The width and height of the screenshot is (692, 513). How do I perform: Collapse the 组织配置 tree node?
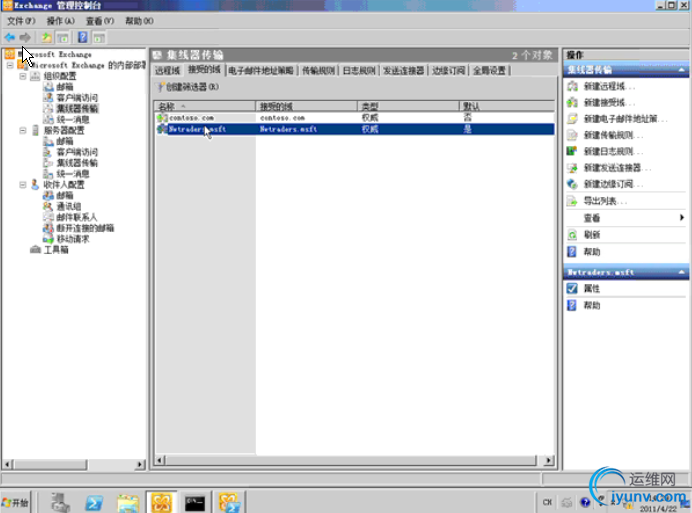point(23,76)
